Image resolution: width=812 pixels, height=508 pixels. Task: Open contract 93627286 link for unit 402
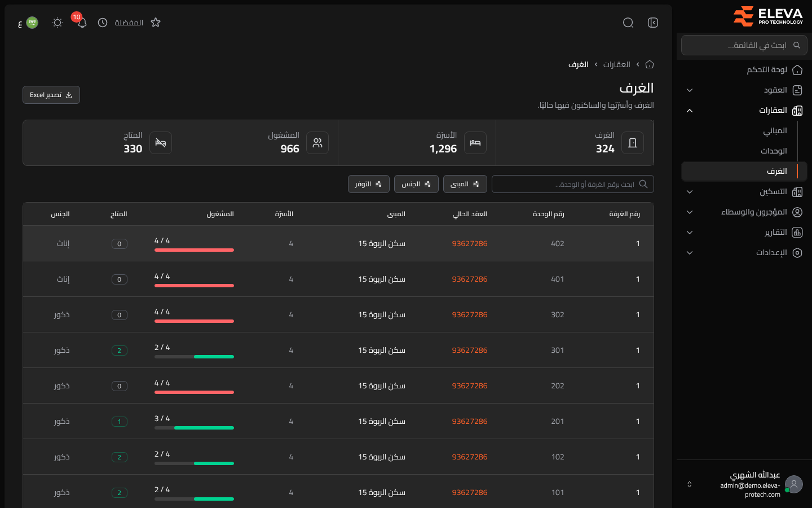[470, 244]
